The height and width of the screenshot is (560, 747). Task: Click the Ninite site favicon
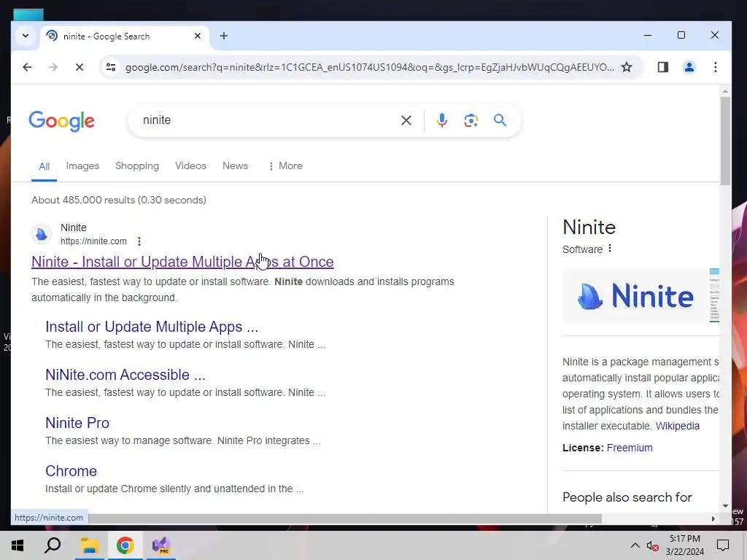(x=42, y=234)
